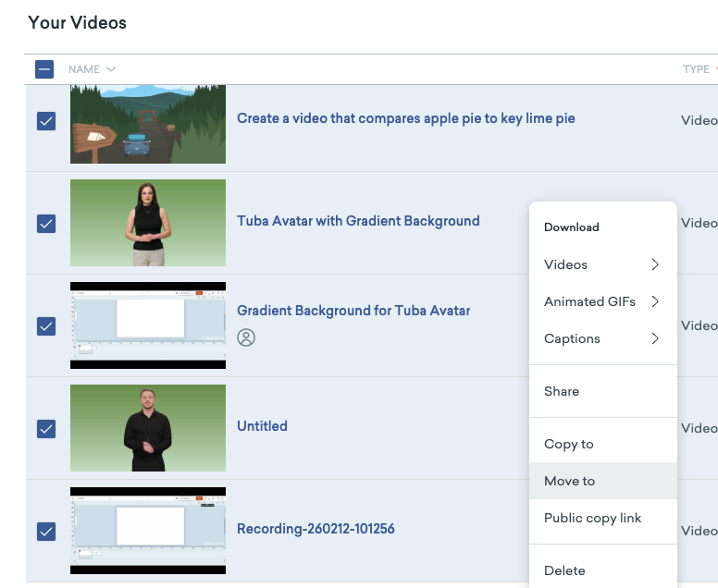Expand the Captions submenu
This screenshot has width=718, height=588.
point(654,338)
